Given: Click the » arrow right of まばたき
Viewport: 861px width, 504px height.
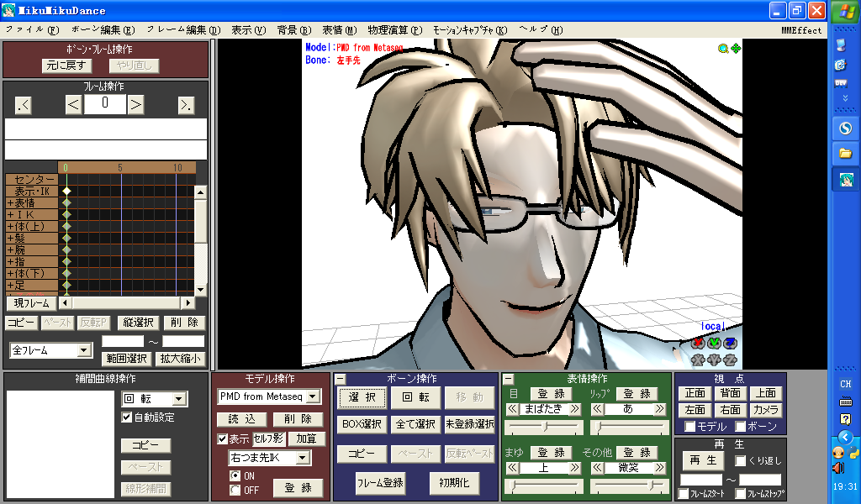Looking at the screenshot, I should pyautogui.click(x=574, y=409).
